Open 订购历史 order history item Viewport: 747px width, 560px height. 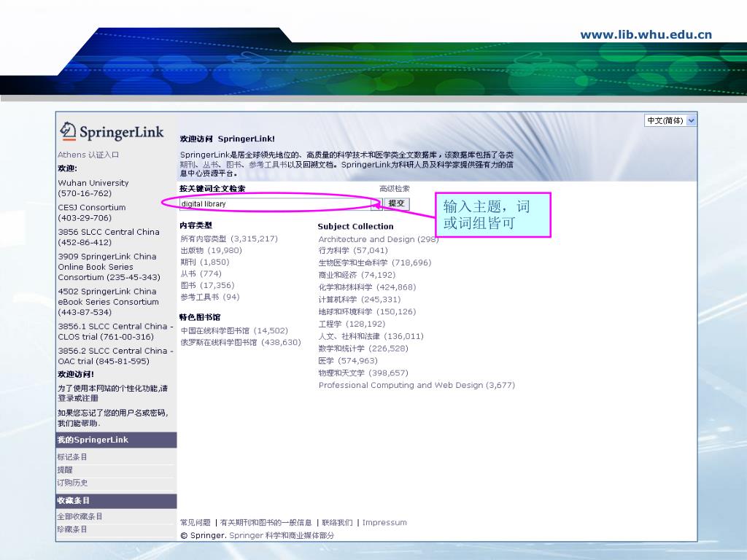72,483
